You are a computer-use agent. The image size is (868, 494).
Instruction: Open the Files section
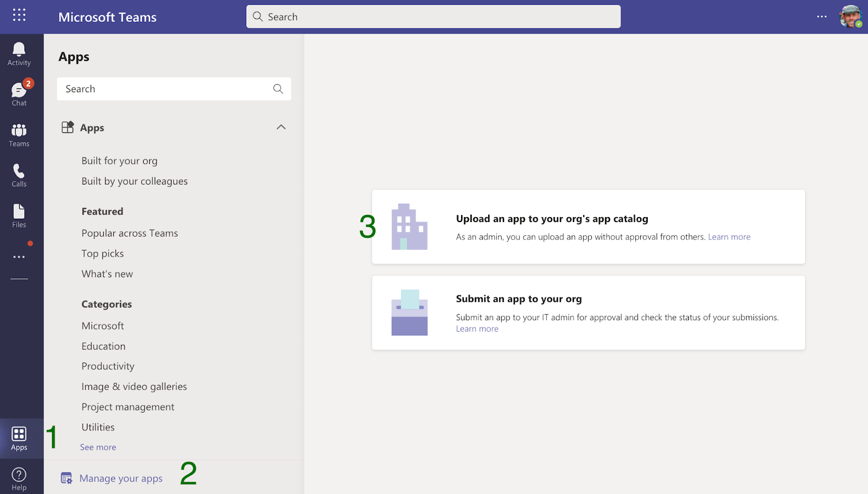coord(19,216)
